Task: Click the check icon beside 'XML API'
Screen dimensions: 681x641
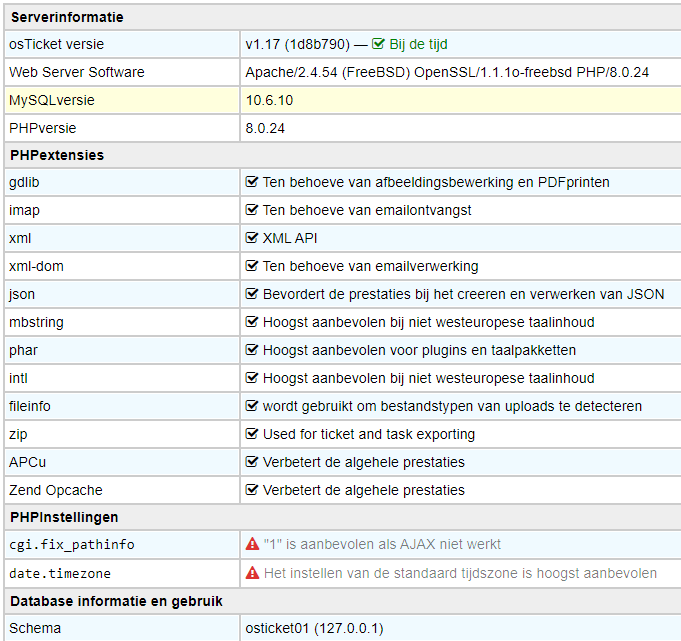Action: [x=251, y=238]
